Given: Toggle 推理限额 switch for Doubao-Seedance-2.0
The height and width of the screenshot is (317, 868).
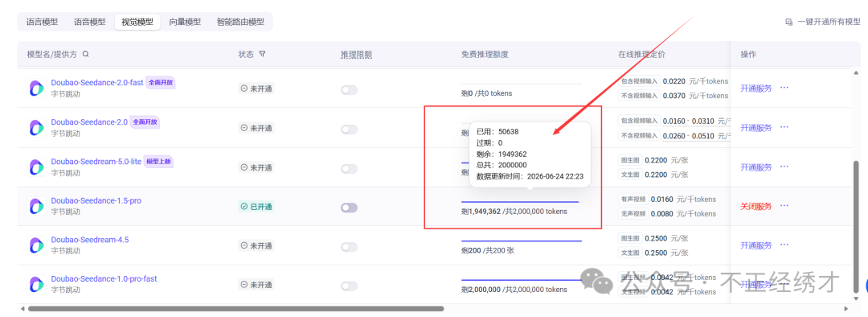Looking at the screenshot, I should pyautogui.click(x=349, y=129).
